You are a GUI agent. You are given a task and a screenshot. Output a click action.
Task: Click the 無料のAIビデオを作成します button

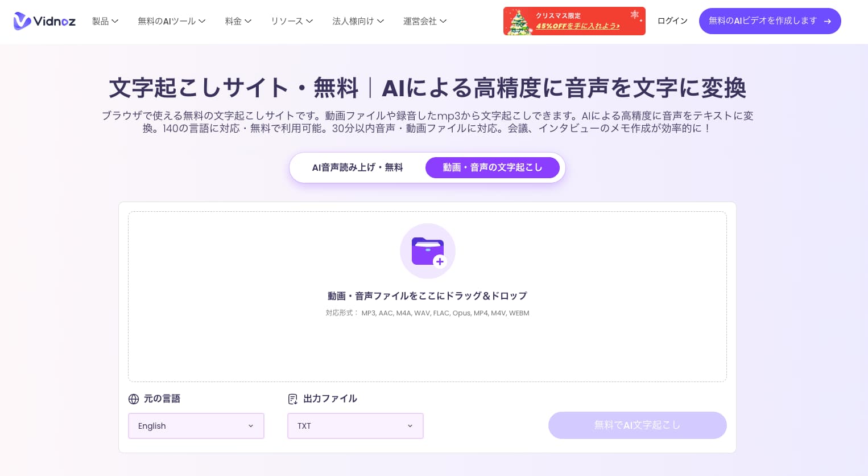(x=770, y=21)
